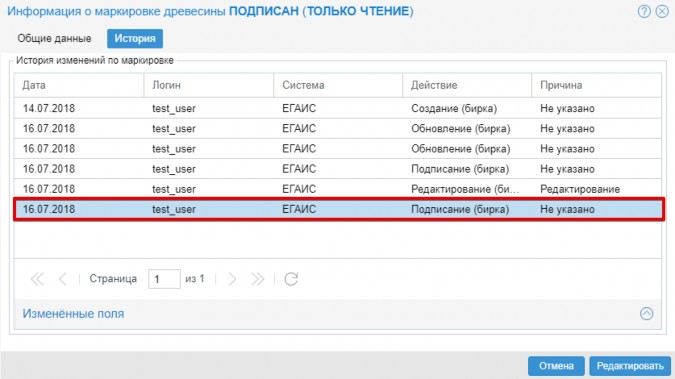Image resolution: width=675 pixels, height=379 pixels.
Task: Sort by the Дата column header
Action: coord(79,85)
